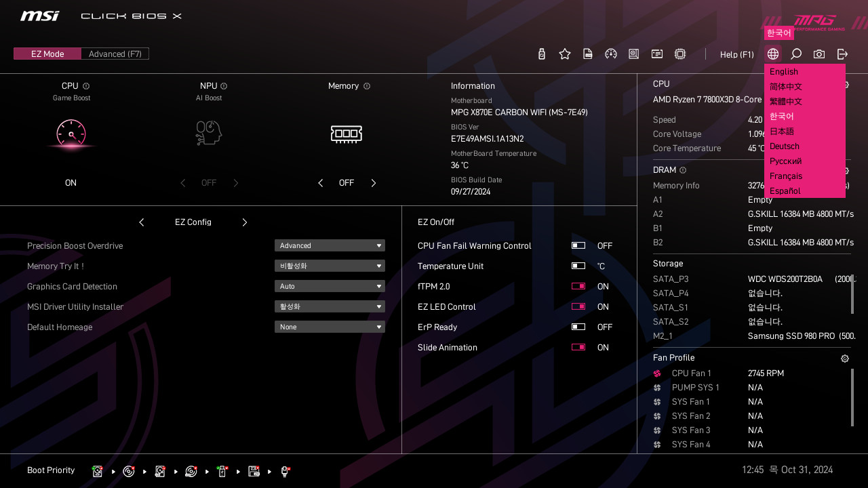Viewport: 868px width, 488px height.
Task: Open search with the magnifier icon
Action: (x=796, y=54)
